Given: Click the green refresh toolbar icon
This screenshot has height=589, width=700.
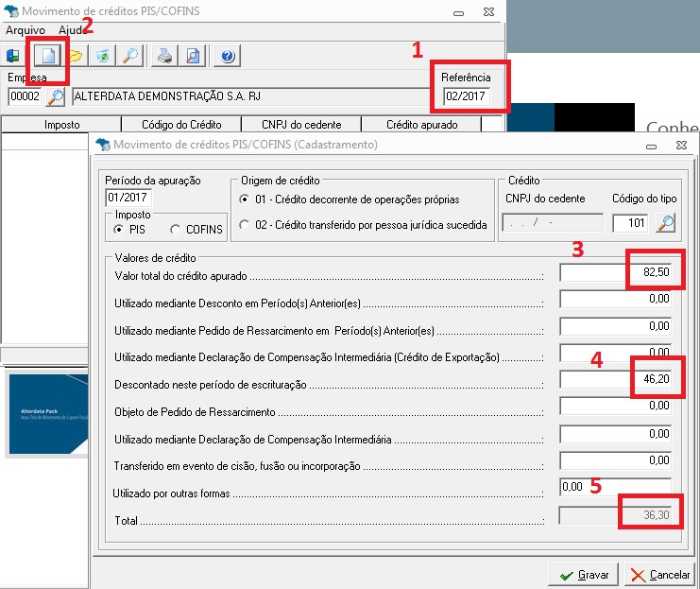Looking at the screenshot, I should pos(103,56).
